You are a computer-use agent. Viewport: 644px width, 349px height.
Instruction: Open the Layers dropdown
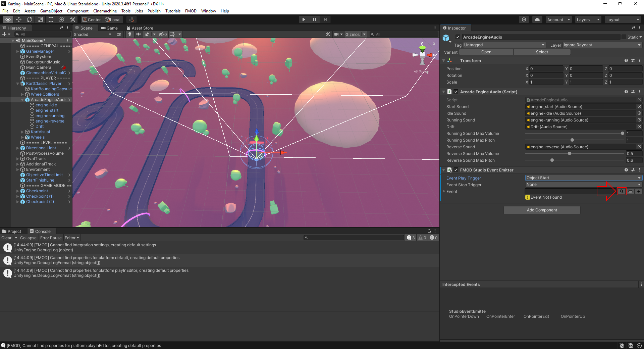click(588, 19)
